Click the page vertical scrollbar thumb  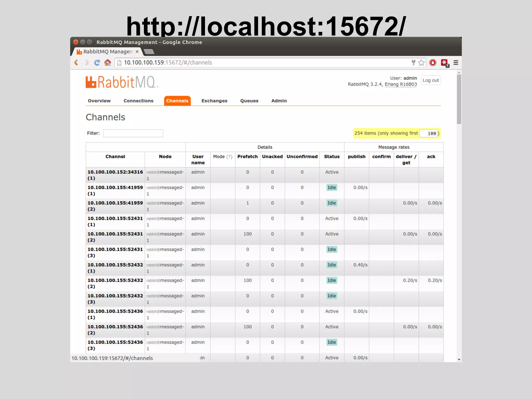(x=459, y=99)
